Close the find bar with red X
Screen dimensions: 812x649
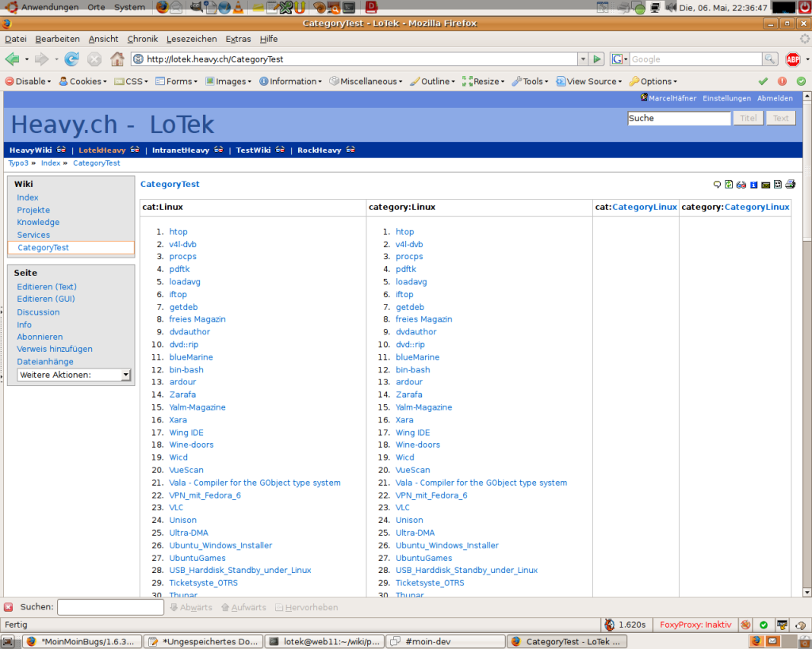pyautogui.click(x=8, y=607)
